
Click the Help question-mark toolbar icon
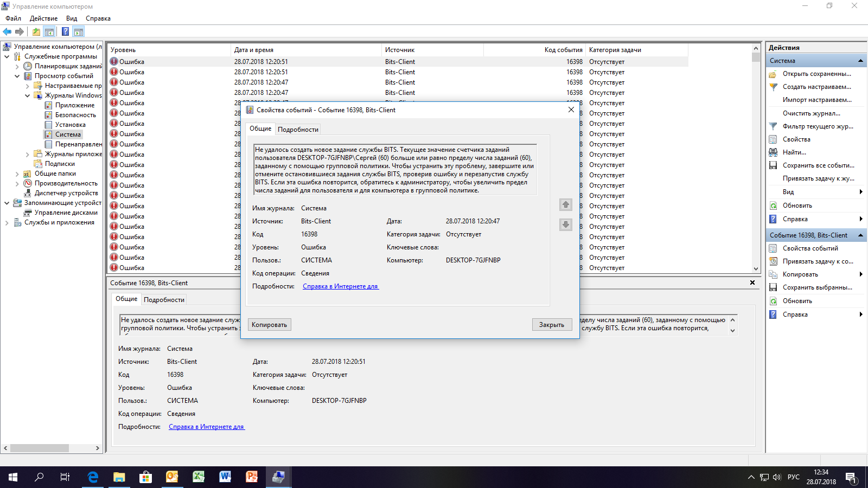tap(65, 31)
